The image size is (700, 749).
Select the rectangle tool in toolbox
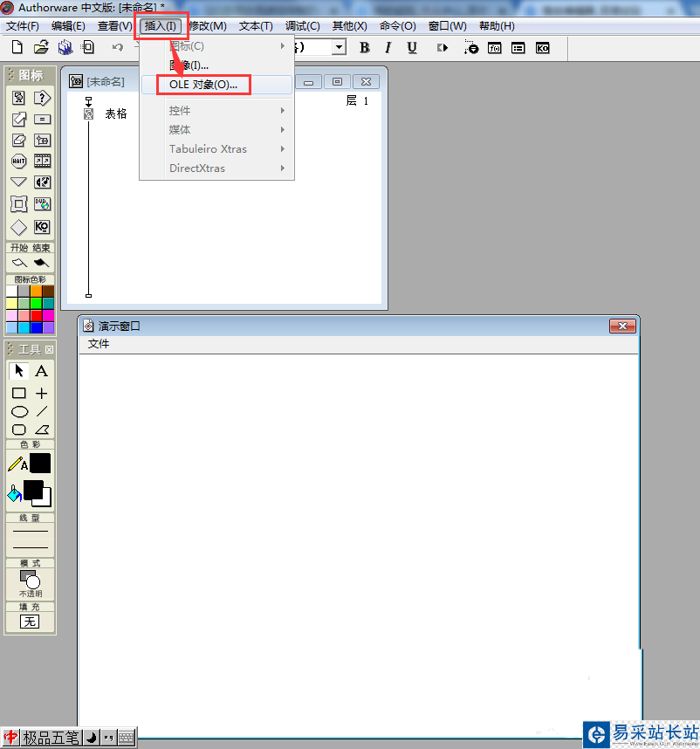click(18, 393)
